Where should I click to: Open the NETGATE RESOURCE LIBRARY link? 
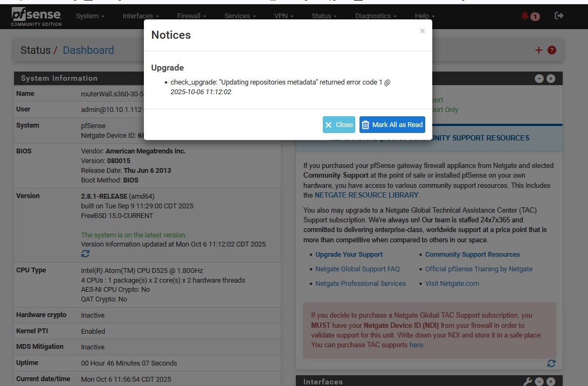tap(366, 195)
